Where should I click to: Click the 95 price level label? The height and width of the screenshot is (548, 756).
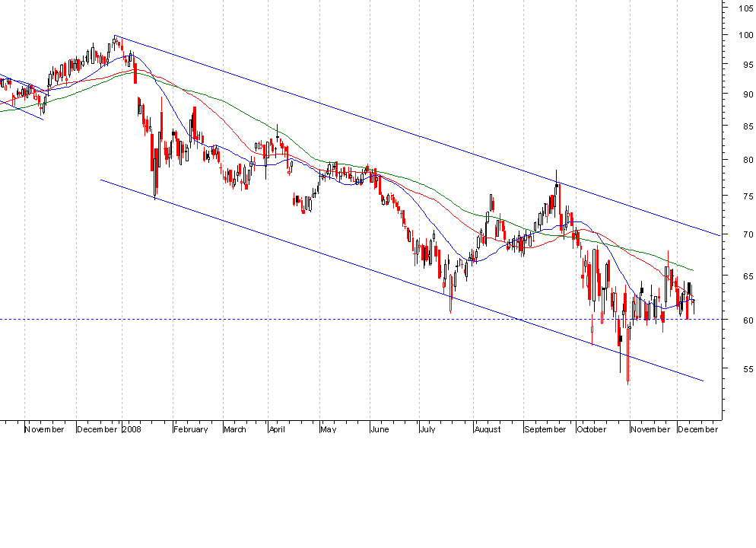(x=748, y=65)
